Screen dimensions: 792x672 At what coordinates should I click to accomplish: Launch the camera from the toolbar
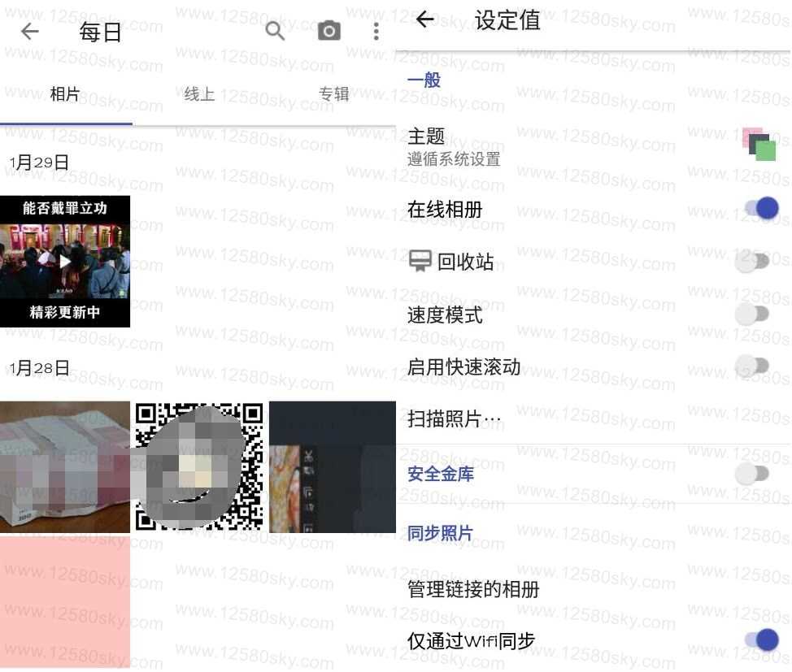pyautogui.click(x=329, y=32)
